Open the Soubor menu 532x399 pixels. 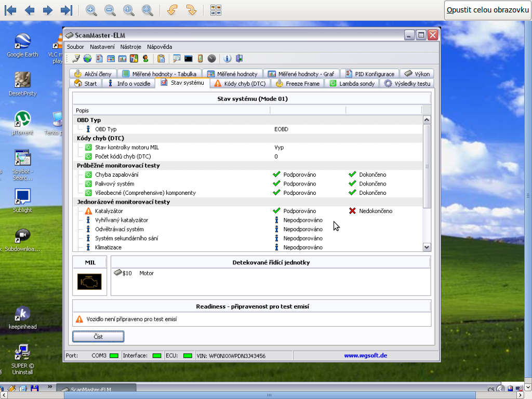75,47
